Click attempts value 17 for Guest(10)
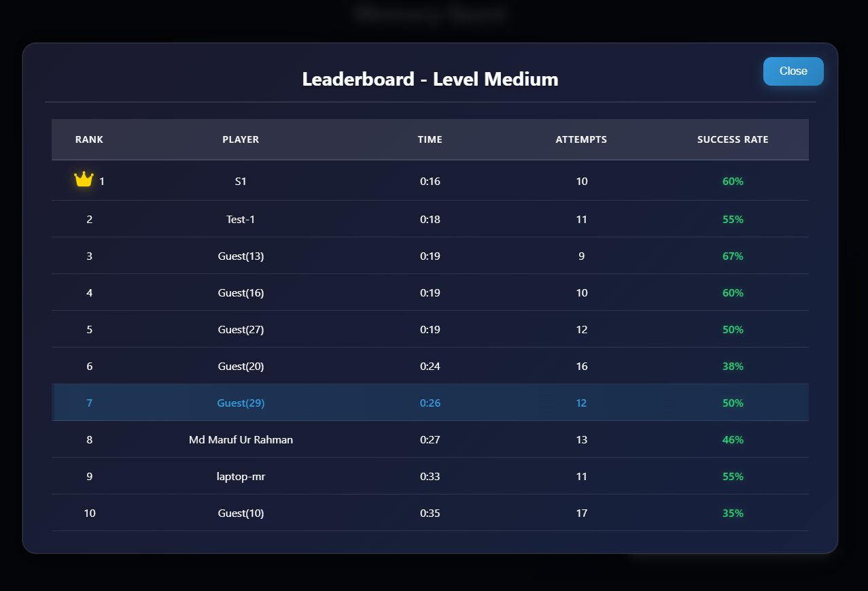868x591 pixels. pyautogui.click(x=581, y=513)
